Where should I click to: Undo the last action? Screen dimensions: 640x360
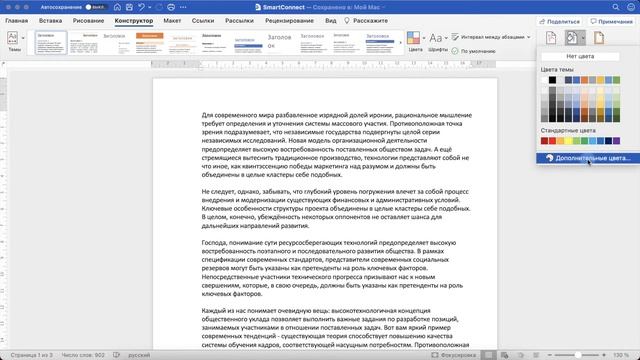141,7
